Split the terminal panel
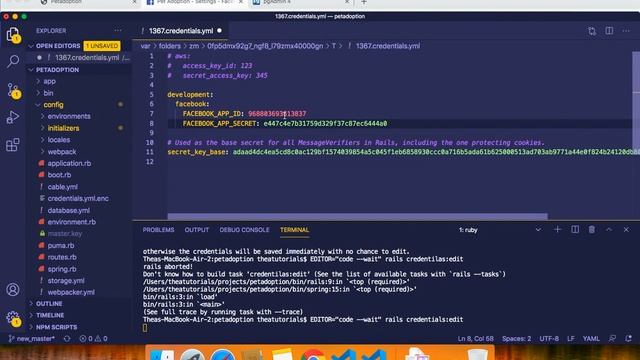This screenshot has height=360, width=640. click(x=575, y=230)
